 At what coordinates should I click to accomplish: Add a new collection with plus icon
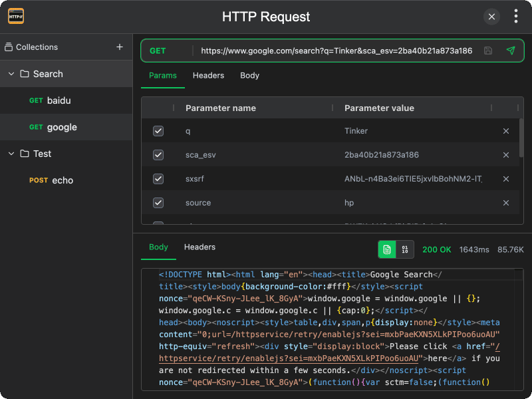(120, 47)
